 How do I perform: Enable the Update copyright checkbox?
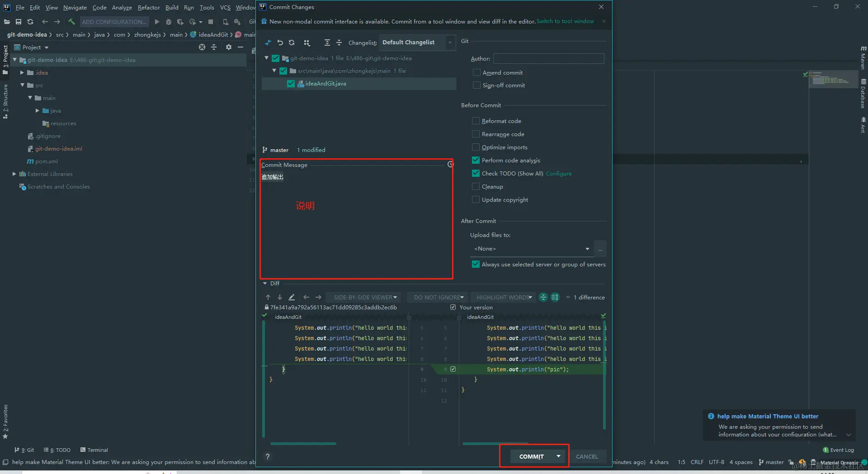pos(476,199)
